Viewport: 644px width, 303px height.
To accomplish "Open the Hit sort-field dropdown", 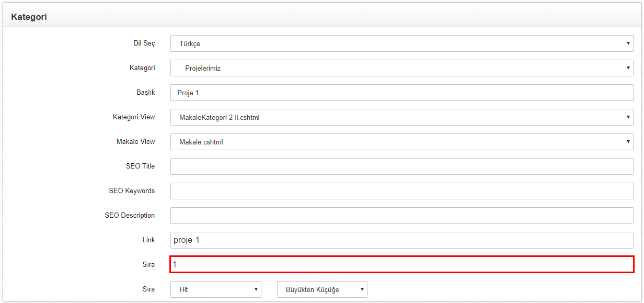I will 216,289.
